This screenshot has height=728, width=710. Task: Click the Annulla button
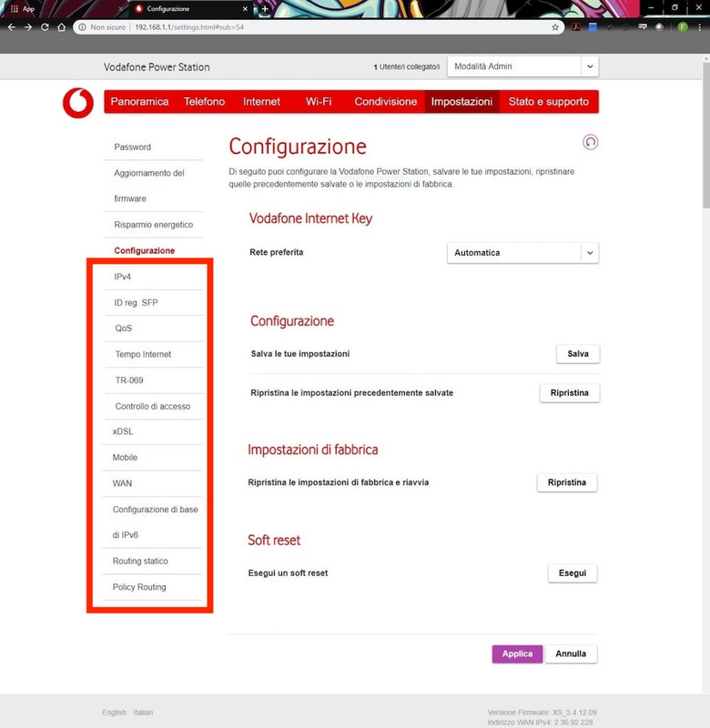tap(571, 653)
